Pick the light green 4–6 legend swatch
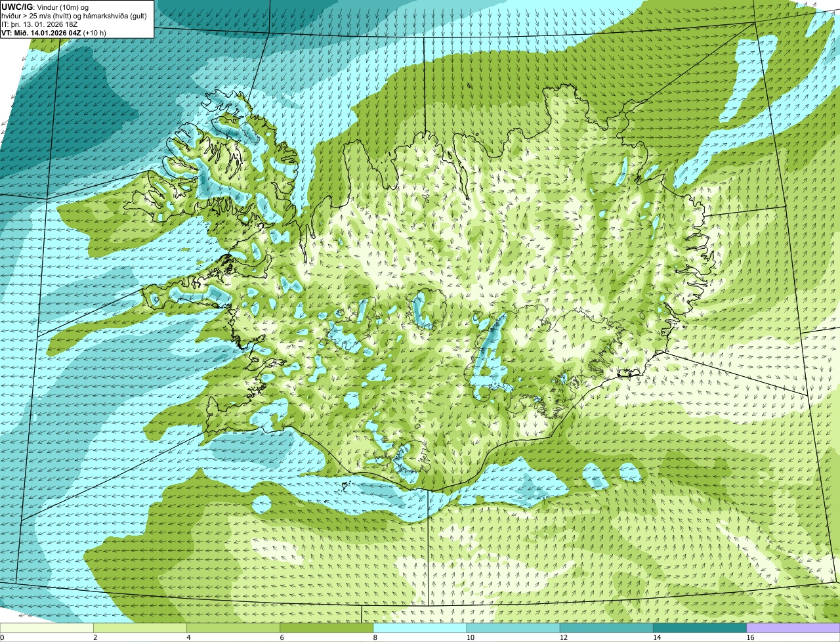 point(234,628)
